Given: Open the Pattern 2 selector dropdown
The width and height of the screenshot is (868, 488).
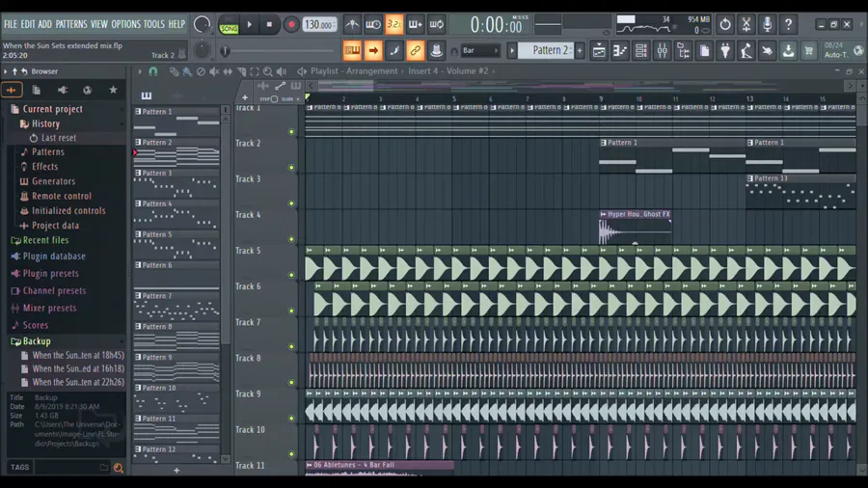Looking at the screenshot, I should (546, 50).
